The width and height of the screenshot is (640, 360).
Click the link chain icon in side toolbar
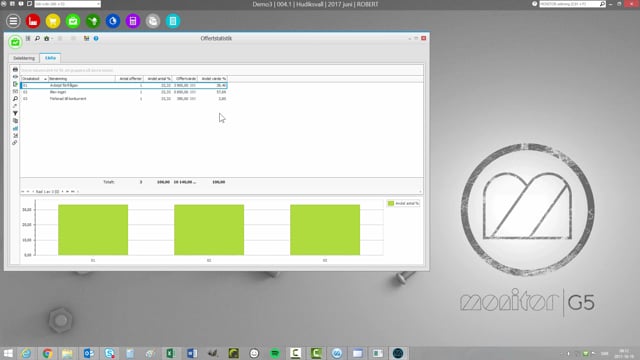[x=15, y=143]
